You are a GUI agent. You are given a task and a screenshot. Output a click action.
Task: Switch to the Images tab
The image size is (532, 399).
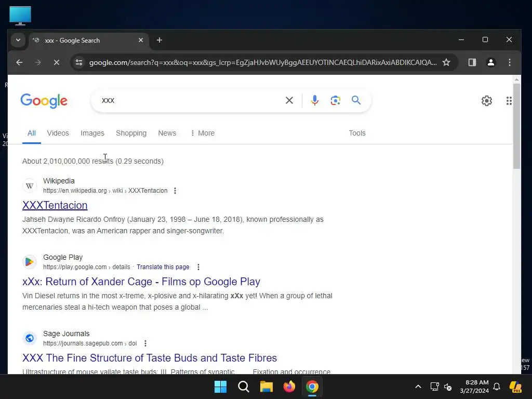92,133
